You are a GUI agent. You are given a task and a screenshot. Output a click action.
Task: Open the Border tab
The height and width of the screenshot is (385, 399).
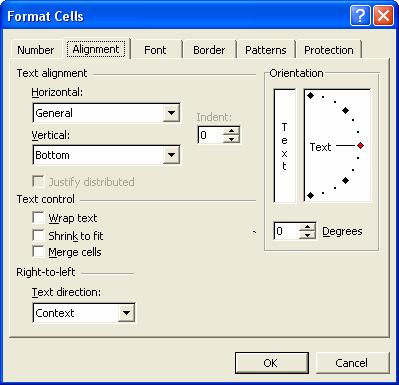tap(209, 50)
